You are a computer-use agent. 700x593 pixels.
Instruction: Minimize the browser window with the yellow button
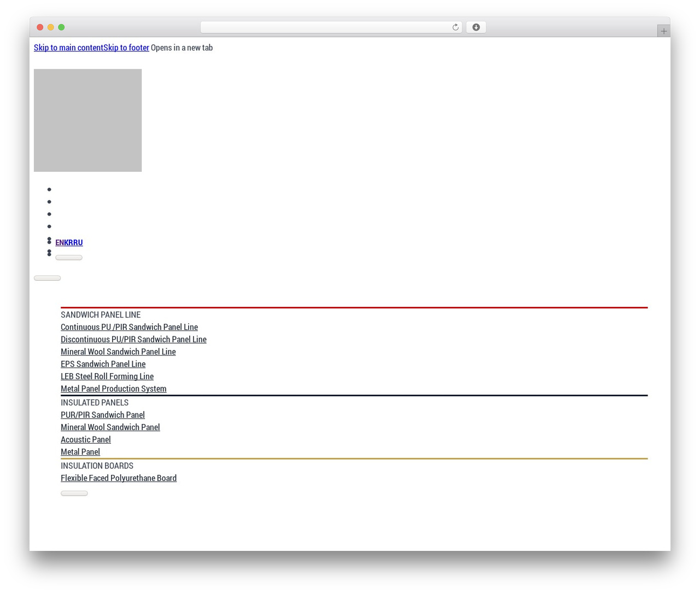51,27
